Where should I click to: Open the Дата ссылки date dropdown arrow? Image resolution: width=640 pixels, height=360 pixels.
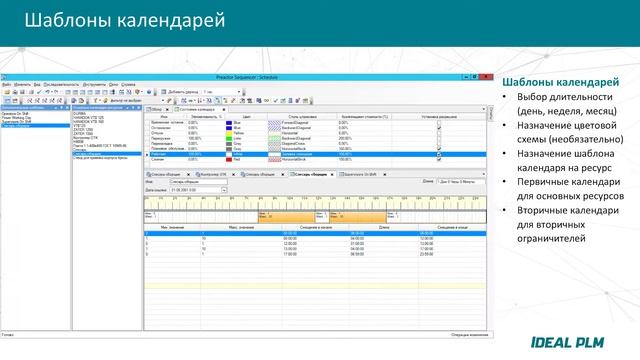[x=224, y=190]
